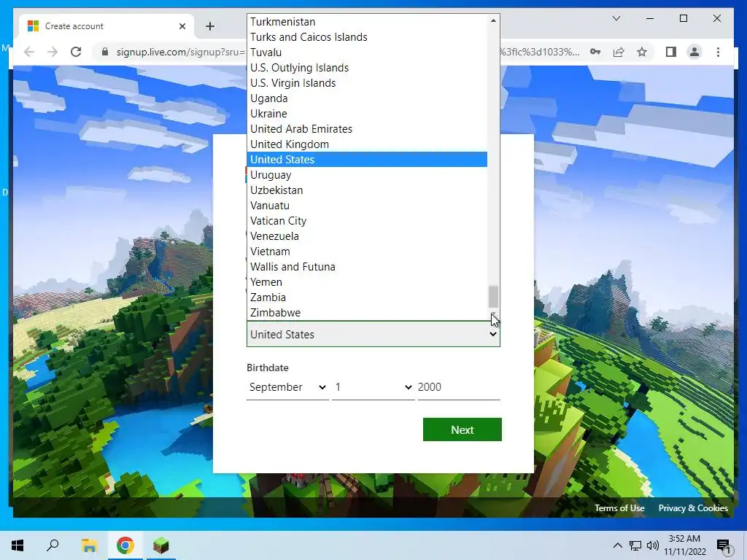This screenshot has height=560, width=747.
Task: Select Vatican City
Action: 367,221
